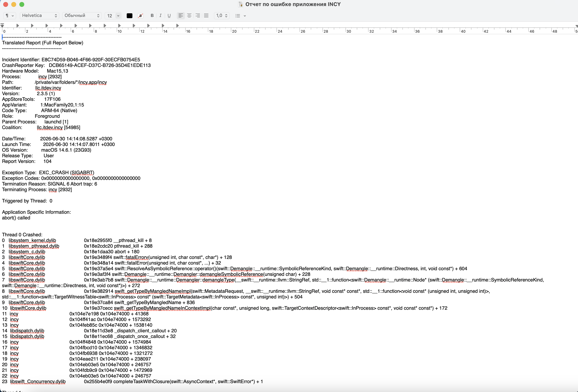578x392 pixels.
Task: Click frame 2 libsystem_c.dylib abort + 180
Action: click(71, 252)
